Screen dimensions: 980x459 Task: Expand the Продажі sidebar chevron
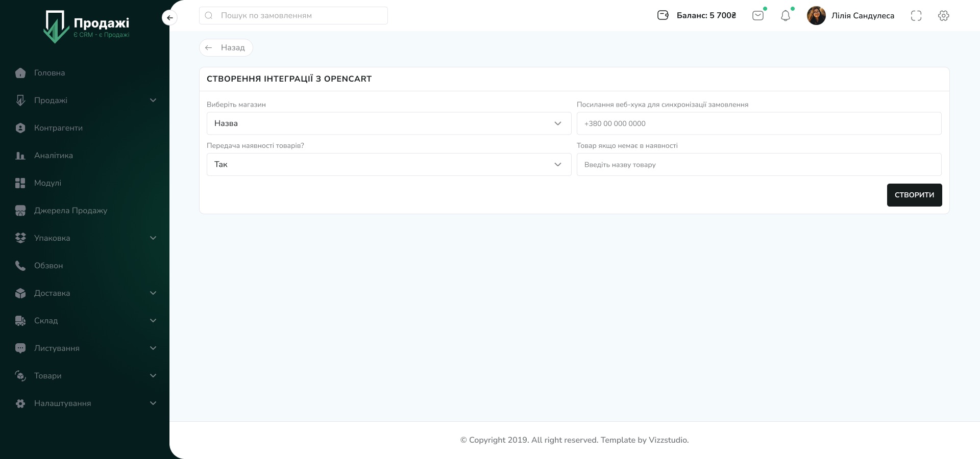[x=153, y=100]
